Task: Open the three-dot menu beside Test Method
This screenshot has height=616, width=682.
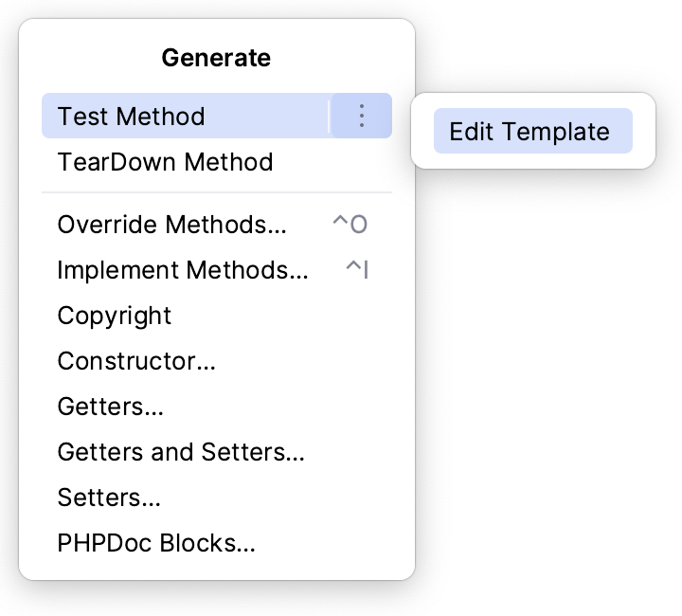Action: [x=361, y=117]
